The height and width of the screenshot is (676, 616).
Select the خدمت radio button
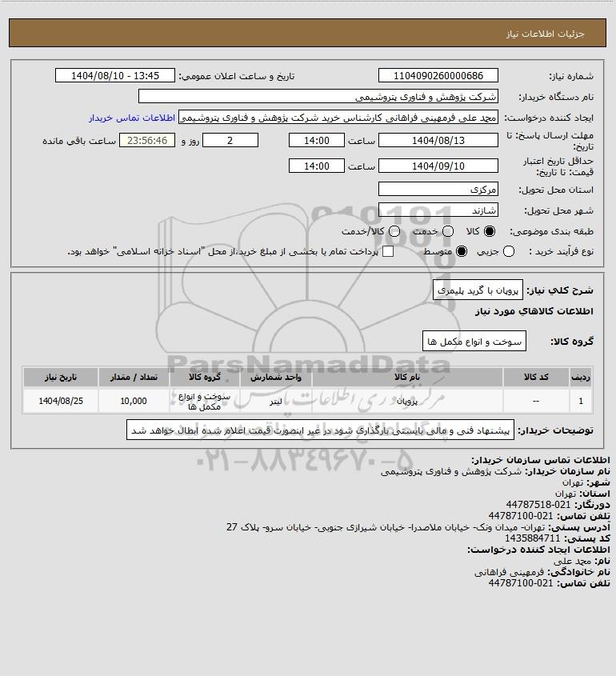(x=448, y=231)
